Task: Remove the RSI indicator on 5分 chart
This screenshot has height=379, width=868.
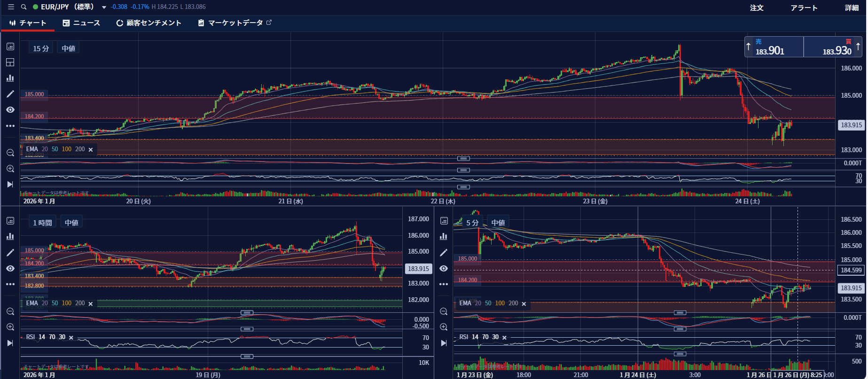Action: [x=504, y=338]
